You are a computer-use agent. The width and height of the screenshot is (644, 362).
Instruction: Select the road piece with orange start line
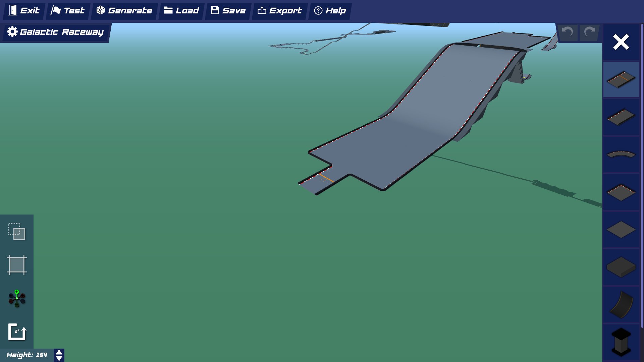click(621, 79)
